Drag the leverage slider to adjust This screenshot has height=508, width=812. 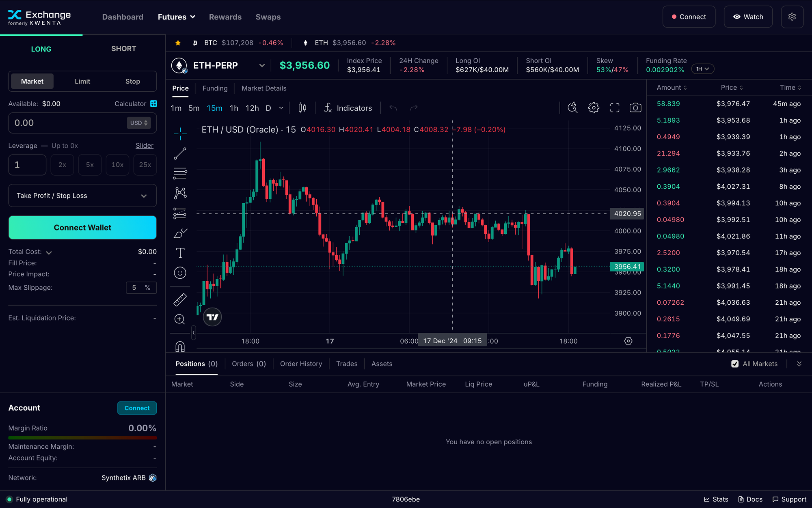(x=145, y=146)
